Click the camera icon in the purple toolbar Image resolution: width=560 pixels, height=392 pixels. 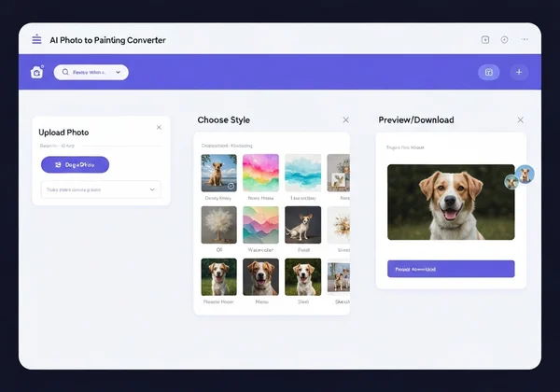(x=36, y=72)
